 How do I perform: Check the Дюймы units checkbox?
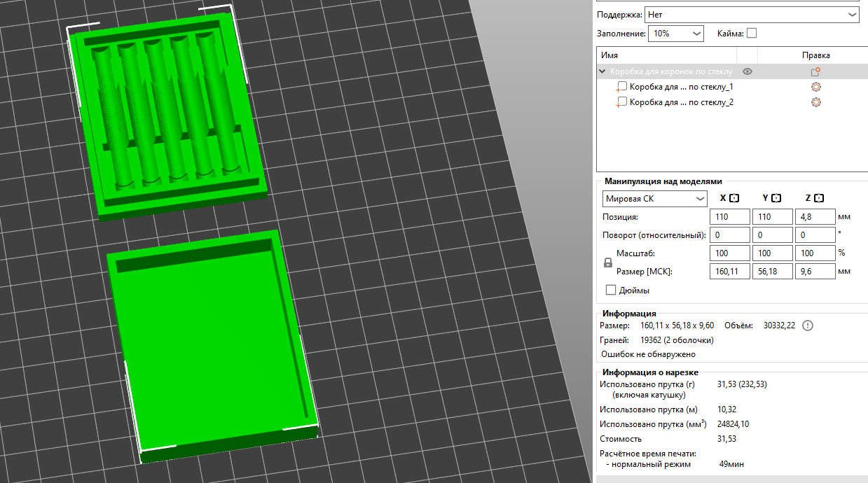click(x=610, y=290)
